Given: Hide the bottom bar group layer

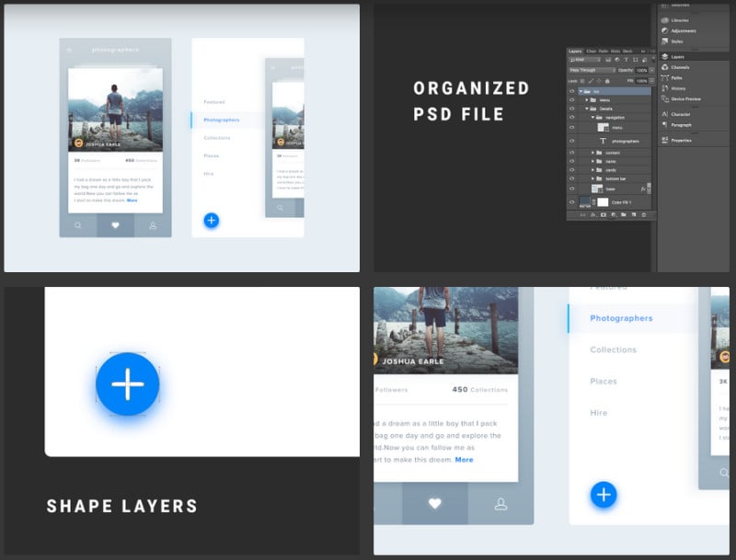Looking at the screenshot, I should 571,178.
